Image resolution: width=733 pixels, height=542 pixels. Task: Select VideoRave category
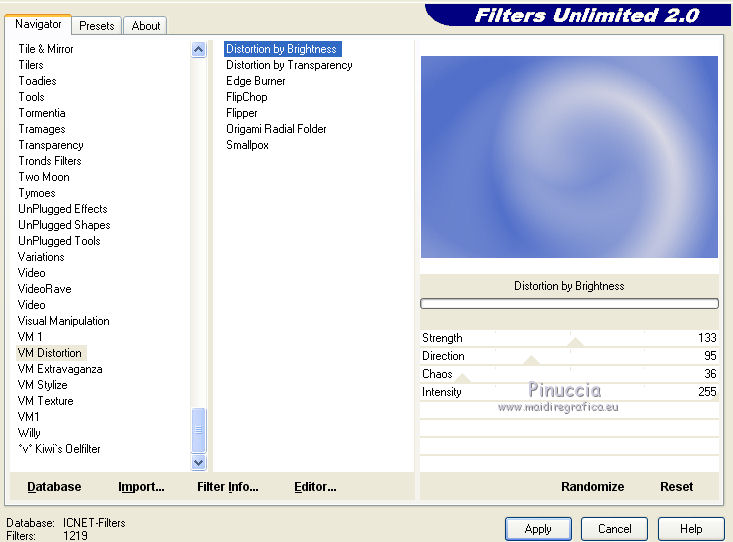tap(44, 289)
